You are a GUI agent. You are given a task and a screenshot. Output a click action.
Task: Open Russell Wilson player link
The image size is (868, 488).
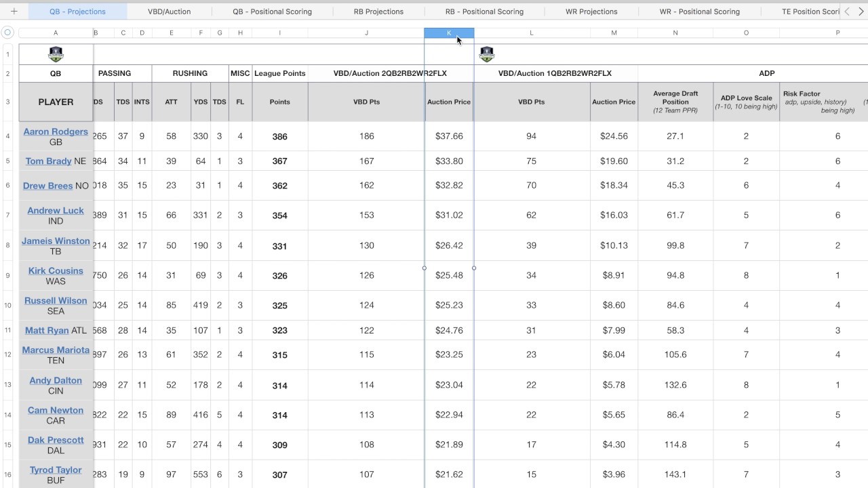point(56,300)
